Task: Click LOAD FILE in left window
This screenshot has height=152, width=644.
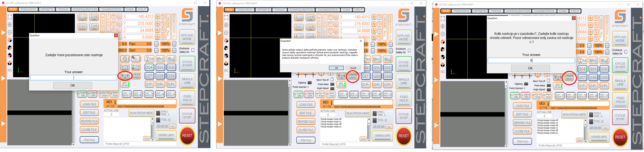Action: 89,104
